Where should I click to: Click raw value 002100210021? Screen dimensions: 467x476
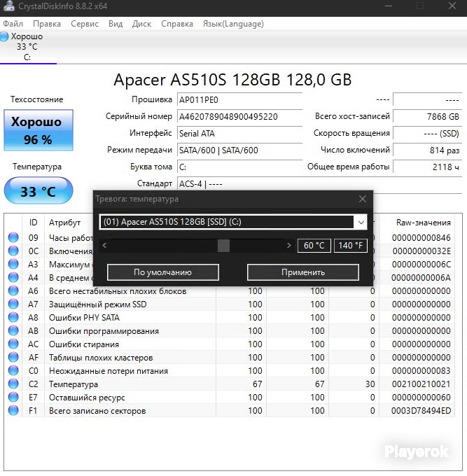pyautogui.click(x=421, y=384)
